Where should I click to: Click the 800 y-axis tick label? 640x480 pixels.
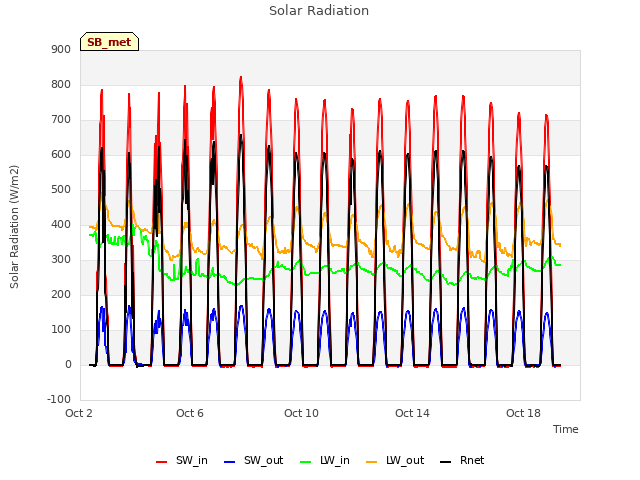(x=61, y=84)
